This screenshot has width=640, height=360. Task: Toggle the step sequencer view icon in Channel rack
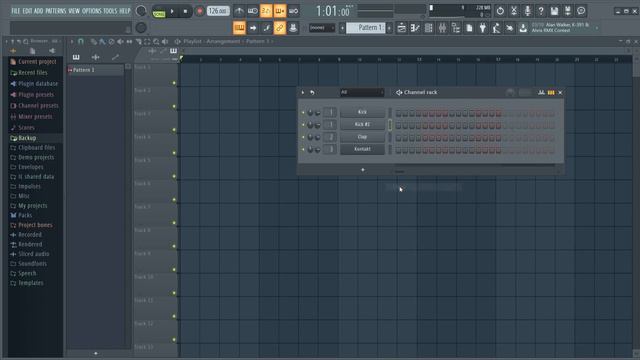pyautogui.click(x=551, y=93)
